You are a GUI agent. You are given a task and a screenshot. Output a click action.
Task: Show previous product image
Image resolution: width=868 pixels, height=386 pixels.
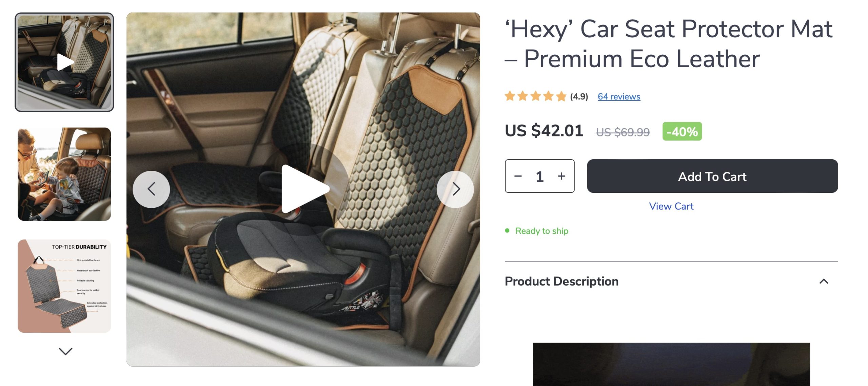[151, 189]
